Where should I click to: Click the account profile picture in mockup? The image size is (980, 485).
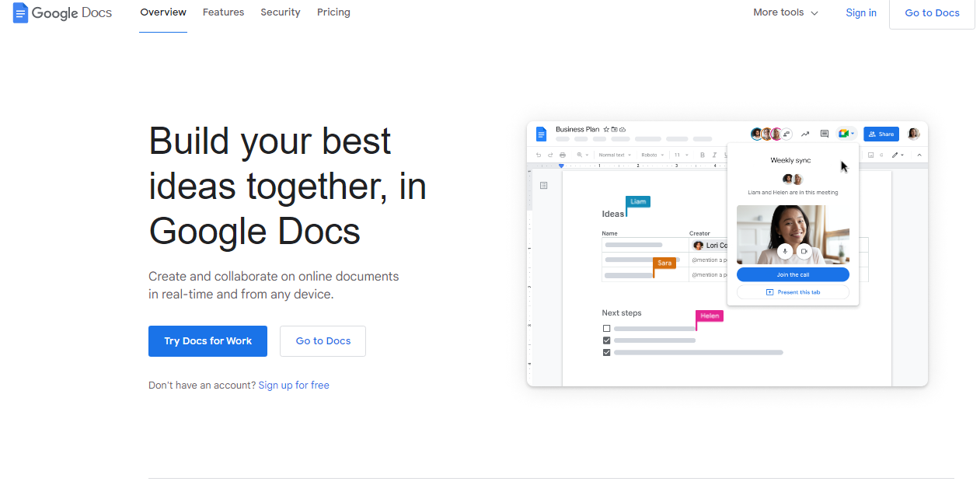913,134
